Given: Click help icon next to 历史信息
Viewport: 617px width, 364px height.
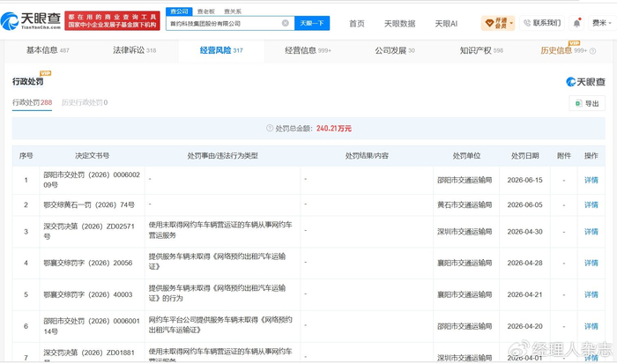Looking at the screenshot, I should tap(593, 51).
